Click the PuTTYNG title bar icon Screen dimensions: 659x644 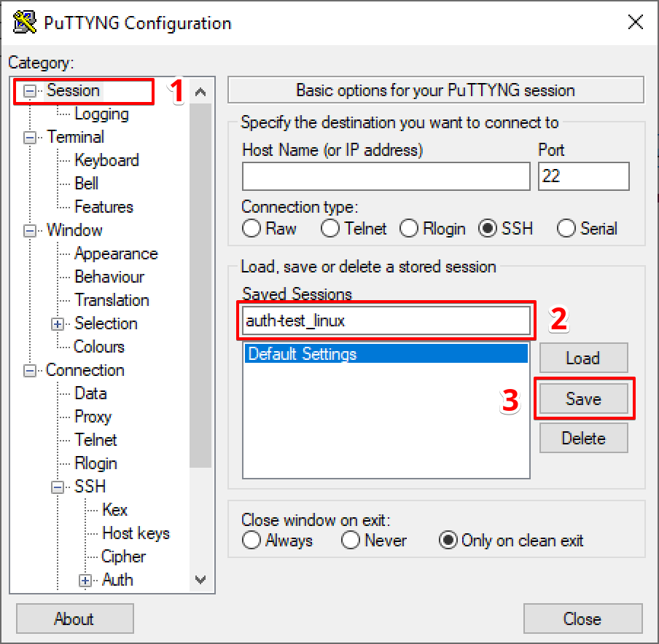point(24,23)
